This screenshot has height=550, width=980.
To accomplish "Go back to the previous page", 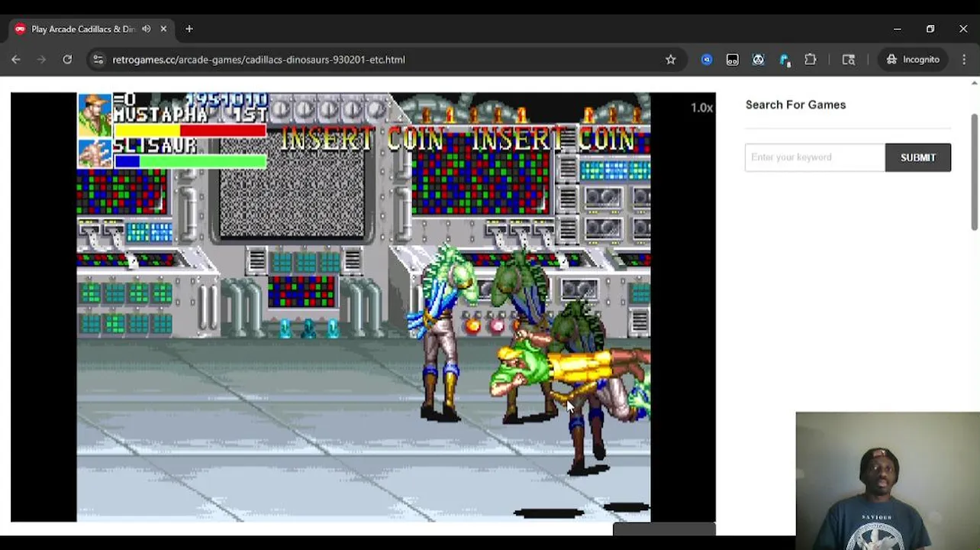I will point(16,60).
